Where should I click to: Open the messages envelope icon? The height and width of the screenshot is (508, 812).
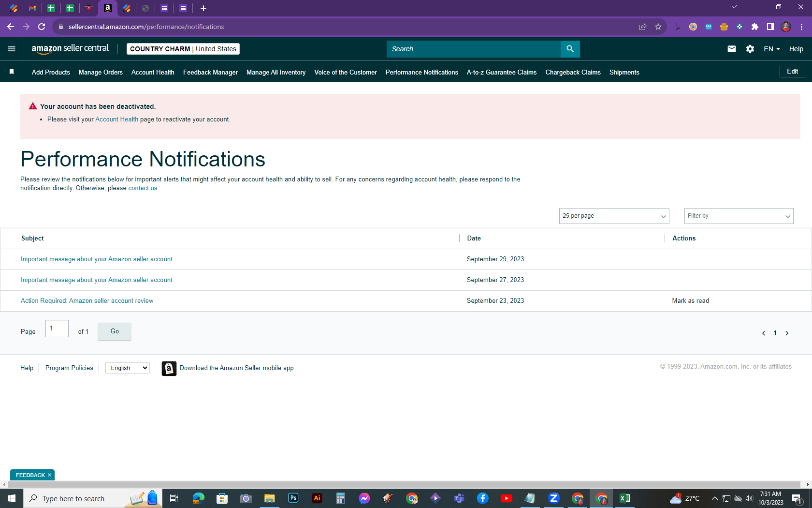(x=732, y=49)
